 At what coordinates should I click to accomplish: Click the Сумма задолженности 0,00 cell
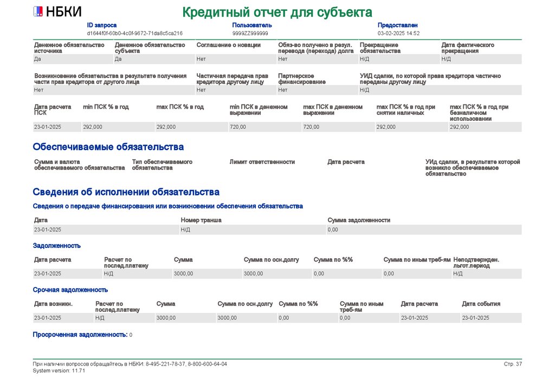click(424, 230)
